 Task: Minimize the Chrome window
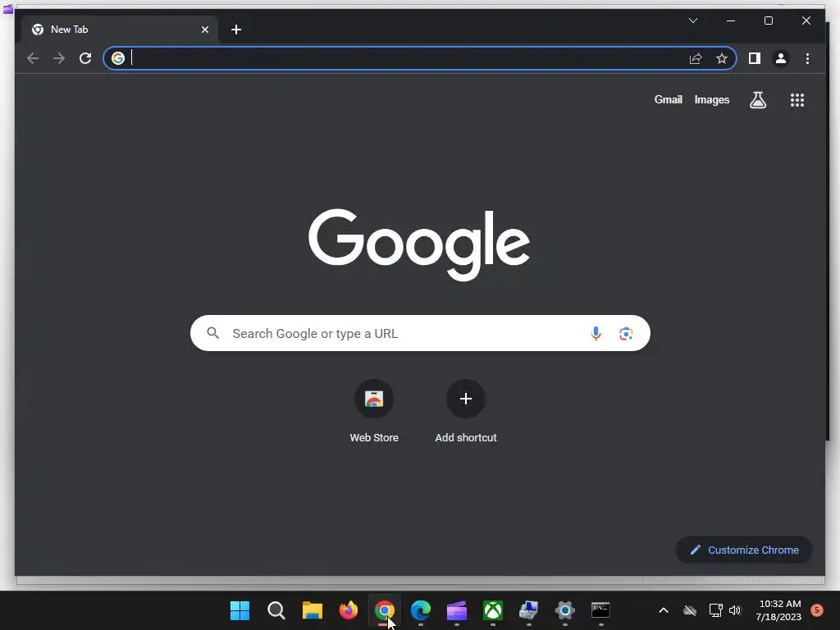coord(731,21)
